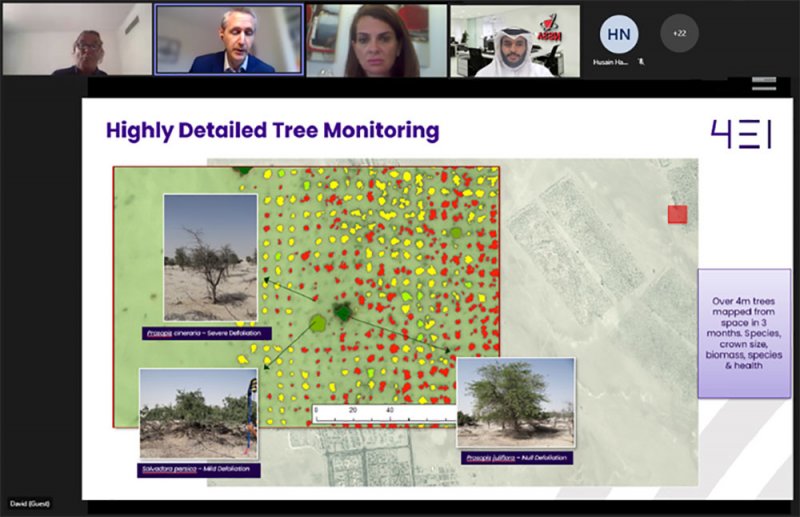Image resolution: width=800 pixels, height=517 pixels.
Task: Click the 'David (Guest)' presenter name label
Action: point(30,504)
